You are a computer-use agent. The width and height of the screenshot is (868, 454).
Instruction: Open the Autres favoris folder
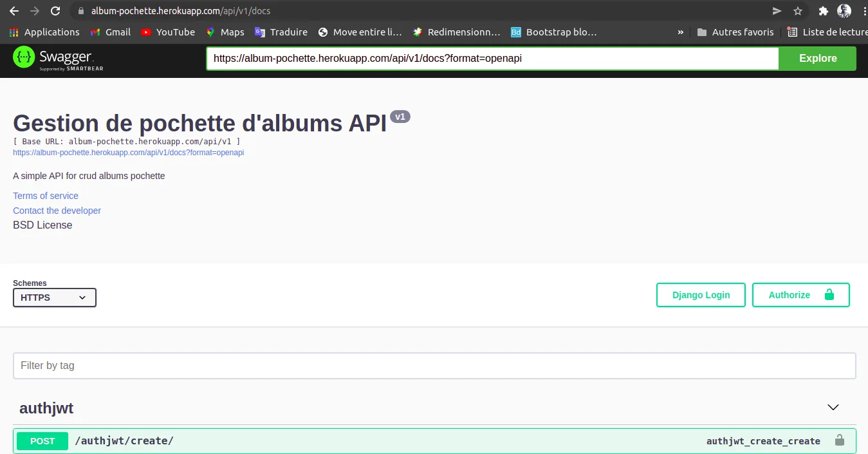coord(735,32)
